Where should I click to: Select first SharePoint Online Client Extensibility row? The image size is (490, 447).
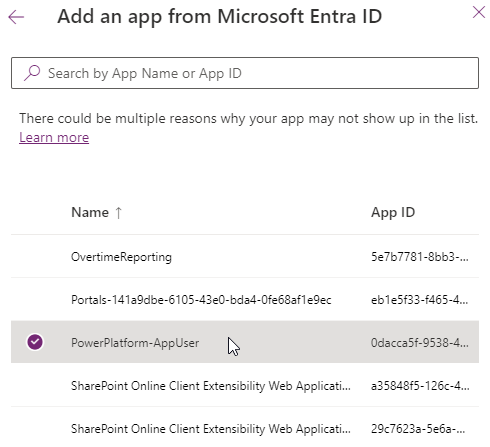pyautogui.click(x=245, y=385)
